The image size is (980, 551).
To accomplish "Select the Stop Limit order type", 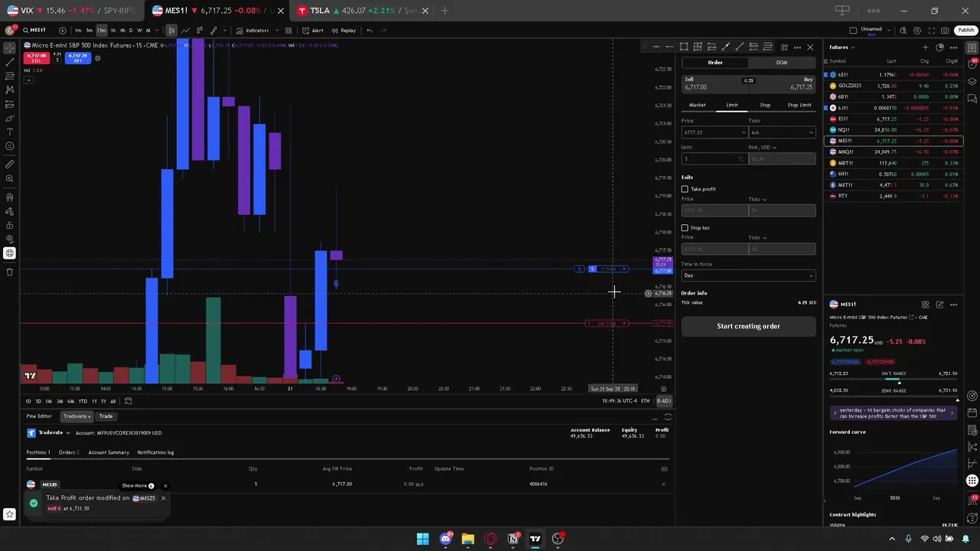I will [x=799, y=105].
